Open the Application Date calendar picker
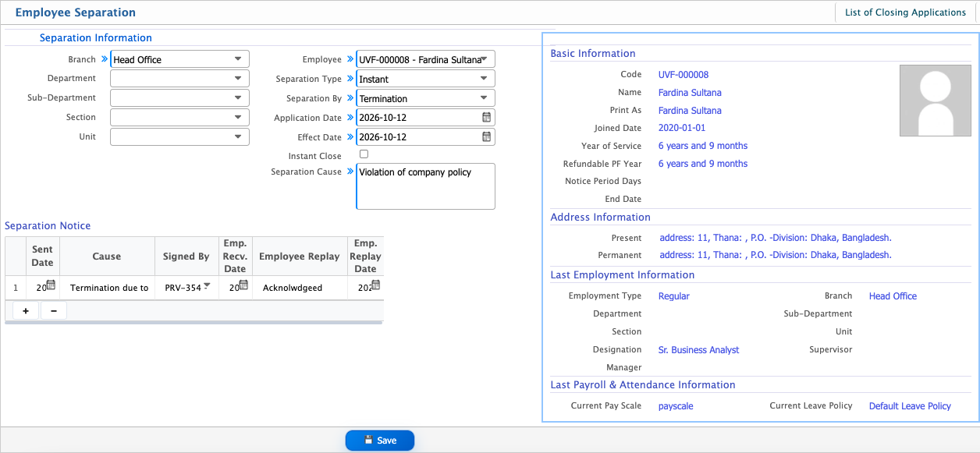The image size is (980, 453). point(487,118)
